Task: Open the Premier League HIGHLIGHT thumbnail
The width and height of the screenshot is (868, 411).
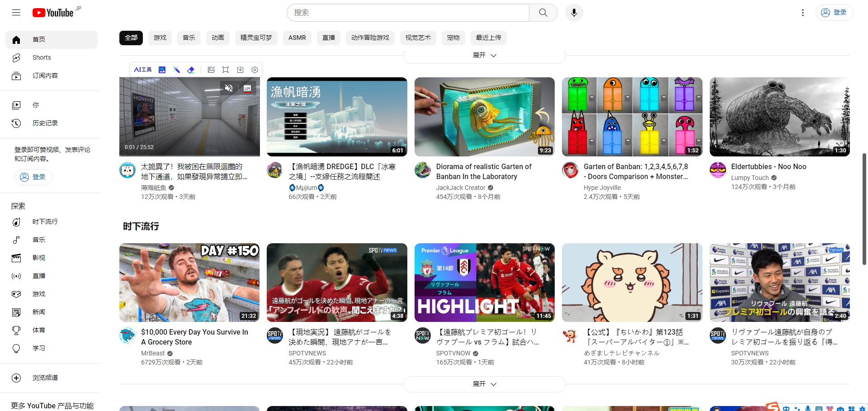Action: click(485, 283)
